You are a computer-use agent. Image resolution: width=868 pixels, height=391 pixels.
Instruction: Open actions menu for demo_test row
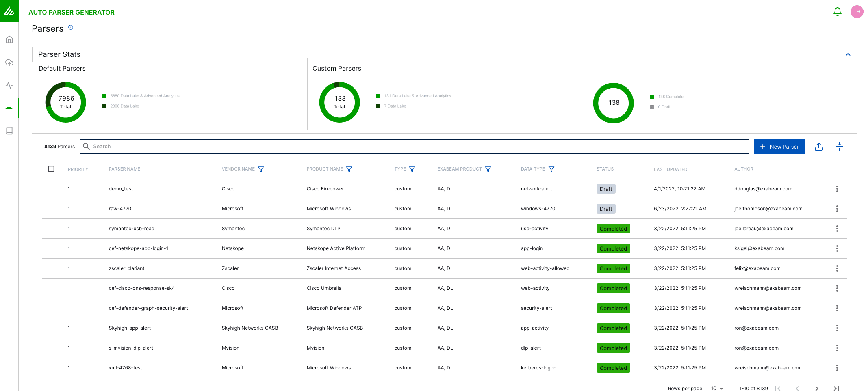[837, 189]
